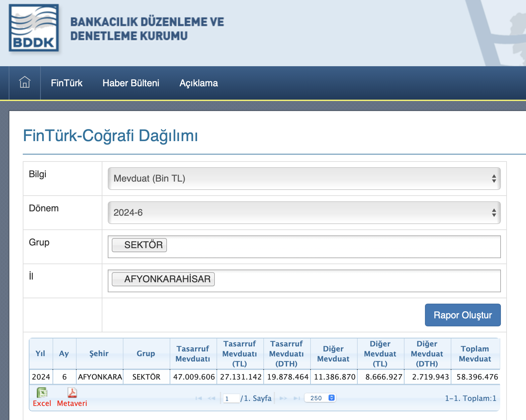Export table via Excel icon

(42, 393)
